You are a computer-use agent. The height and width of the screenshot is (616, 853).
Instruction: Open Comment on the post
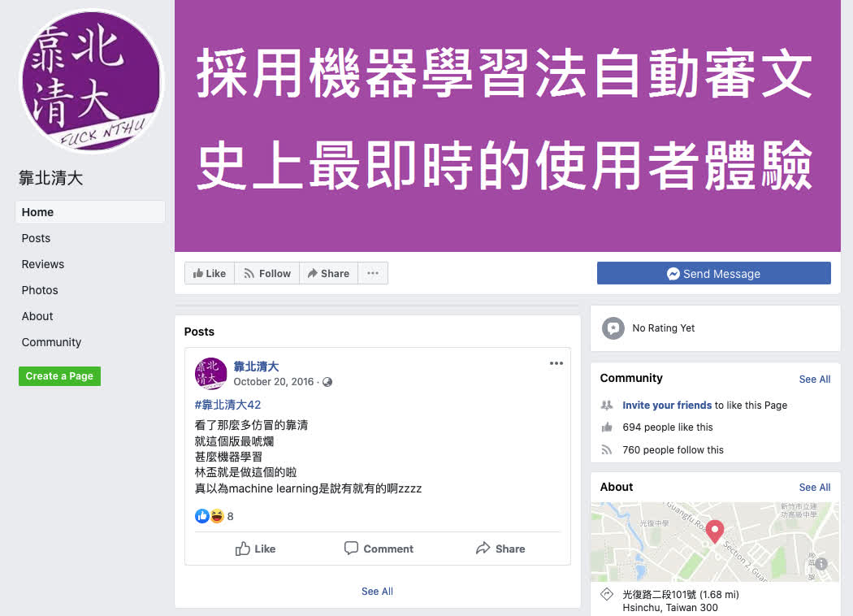pyautogui.click(x=379, y=549)
